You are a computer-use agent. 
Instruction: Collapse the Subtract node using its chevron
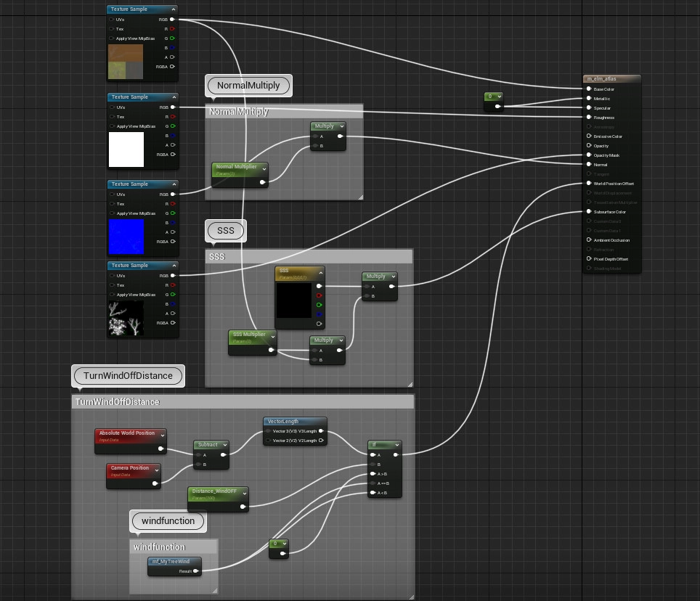pyautogui.click(x=224, y=444)
